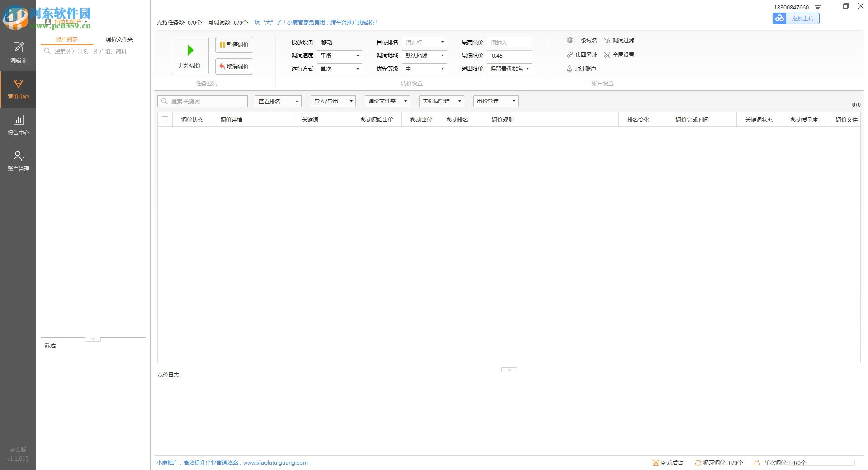Expand the 关键词管理 dropdown
Image resolution: width=868 pixels, height=470 pixels.
click(442, 101)
